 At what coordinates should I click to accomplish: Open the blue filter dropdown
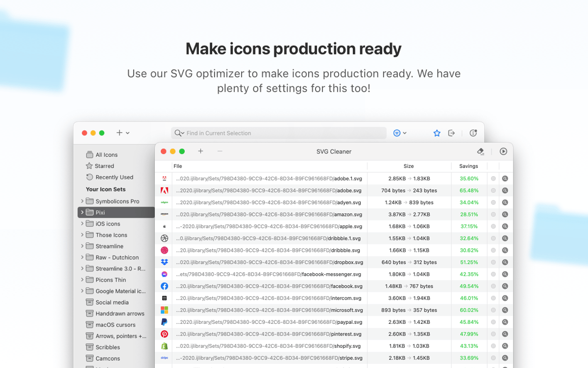(x=400, y=133)
